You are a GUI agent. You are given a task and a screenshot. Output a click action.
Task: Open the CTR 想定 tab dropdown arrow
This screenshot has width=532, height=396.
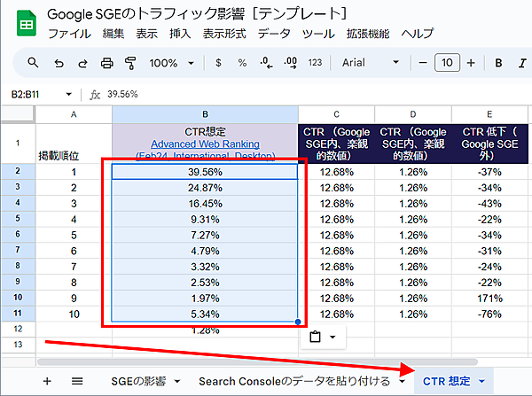point(481,382)
